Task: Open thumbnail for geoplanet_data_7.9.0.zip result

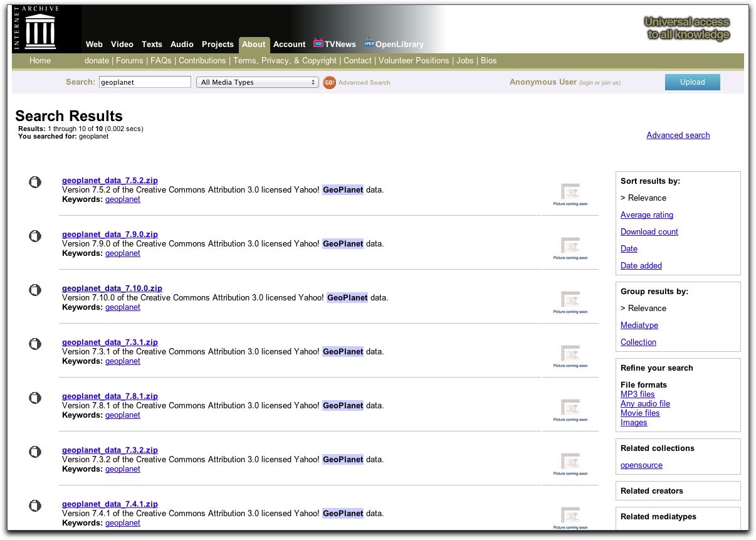Action: pyautogui.click(x=570, y=248)
